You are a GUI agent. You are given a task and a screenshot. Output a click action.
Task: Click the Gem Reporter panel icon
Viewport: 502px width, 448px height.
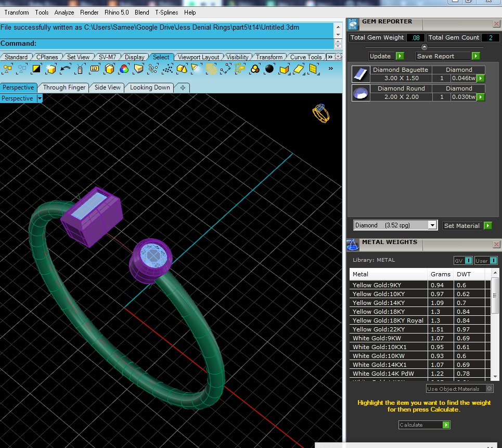[x=353, y=24]
